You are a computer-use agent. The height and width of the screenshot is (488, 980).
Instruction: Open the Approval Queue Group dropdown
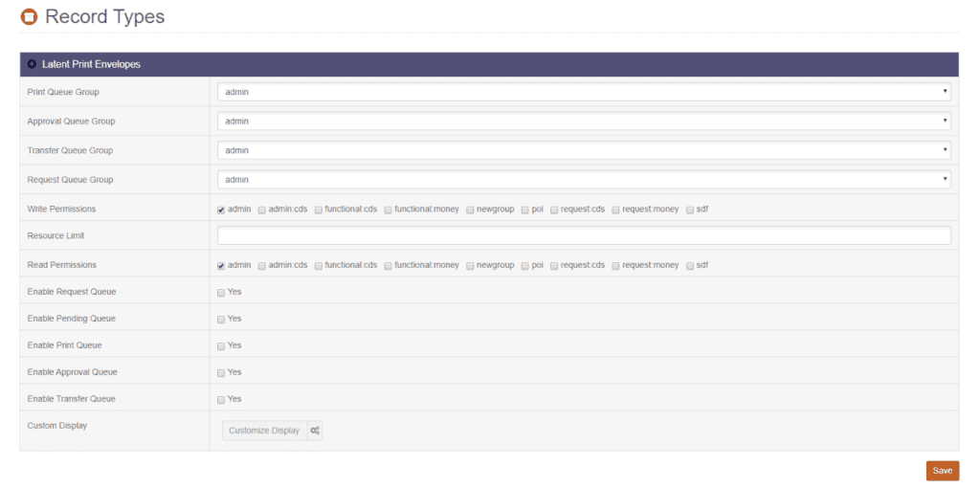point(585,122)
